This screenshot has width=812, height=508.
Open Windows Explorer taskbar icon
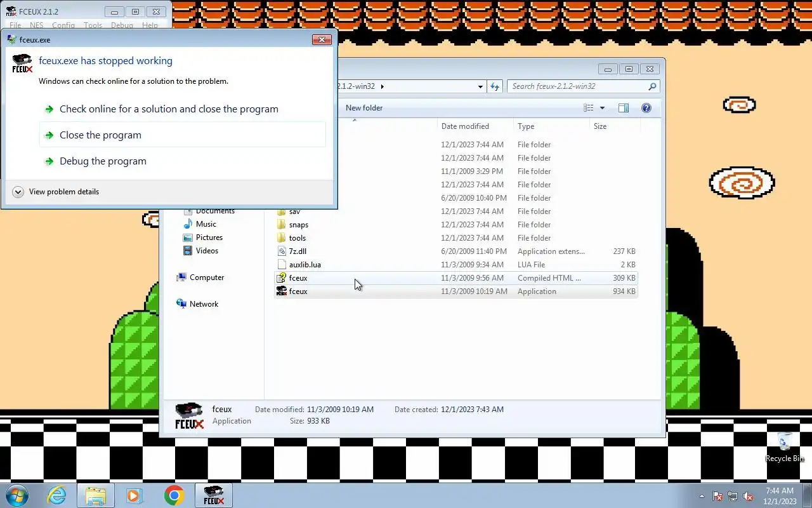95,495
